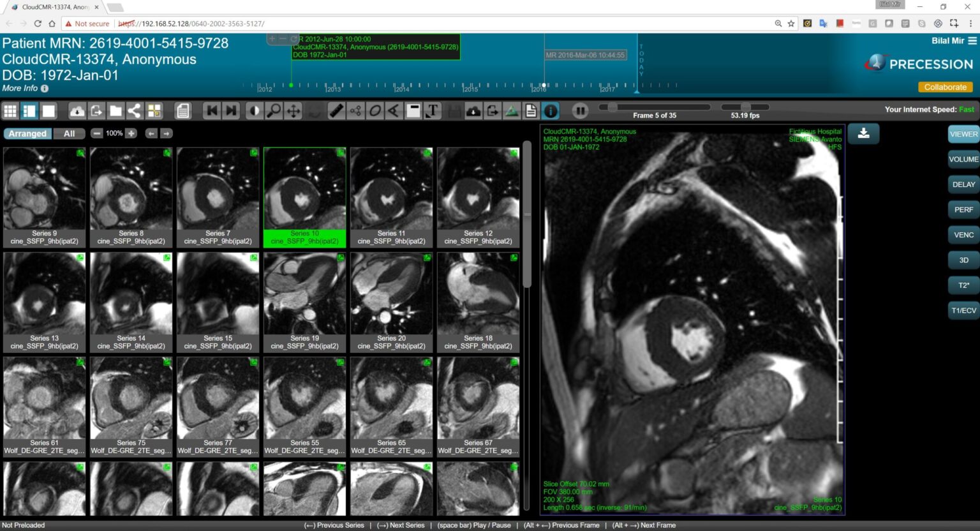Select the rectangle annotation tool

click(x=413, y=111)
